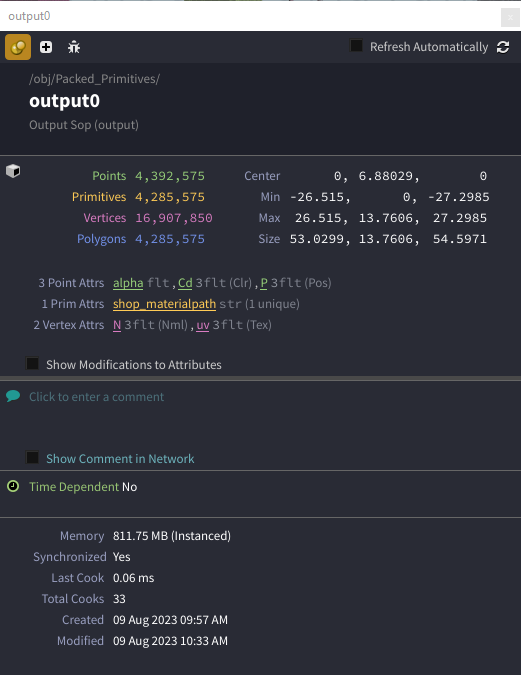Screen dimensions: 521x675
Task: Click the alpha point attribute link
Action: point(128,283)
